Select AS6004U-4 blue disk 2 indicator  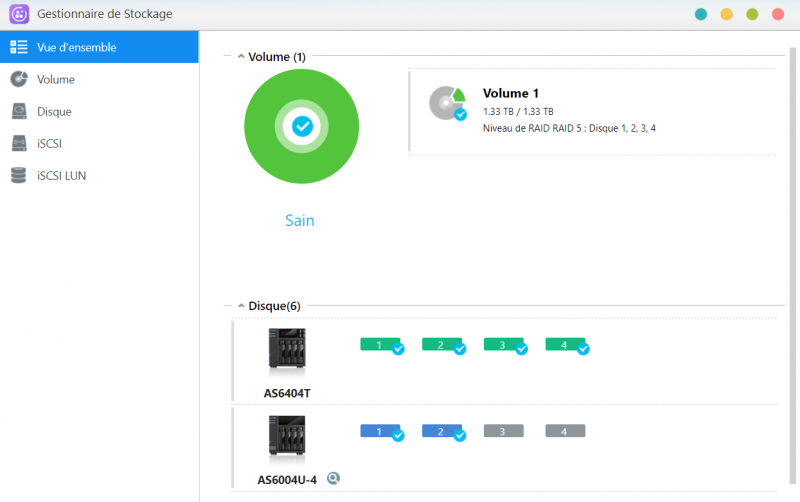443,432
